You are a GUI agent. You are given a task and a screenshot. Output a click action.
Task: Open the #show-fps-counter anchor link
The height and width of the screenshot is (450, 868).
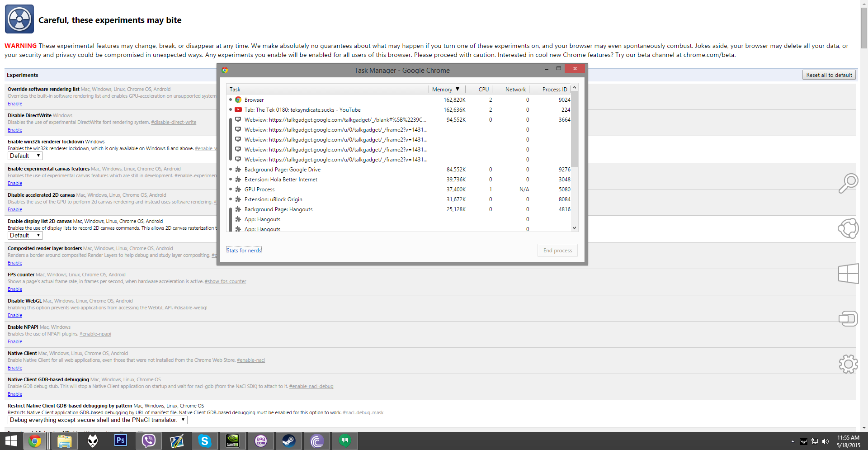(225, 282)
